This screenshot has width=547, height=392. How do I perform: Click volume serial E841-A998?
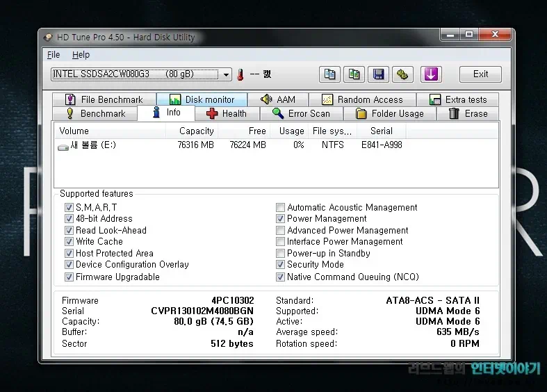click(x=382, y=145)
